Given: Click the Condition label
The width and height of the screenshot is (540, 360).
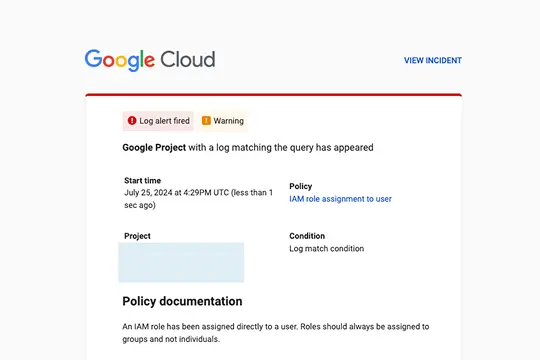Looking at the screenshot, I should click(x=307, y=236).
